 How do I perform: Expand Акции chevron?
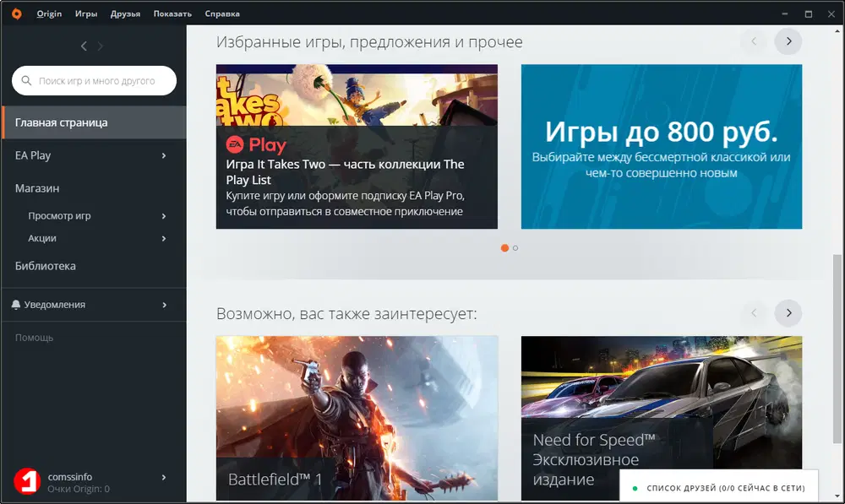click(x=164, y=239)
